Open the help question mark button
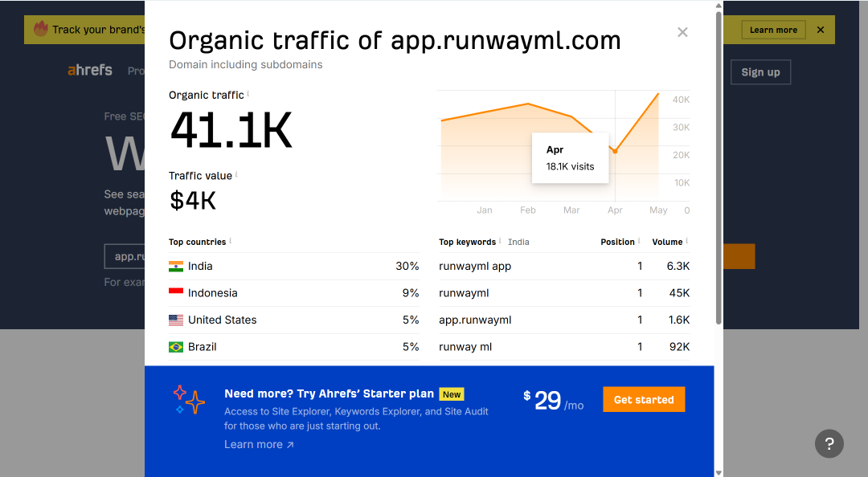 click(829, 443)
